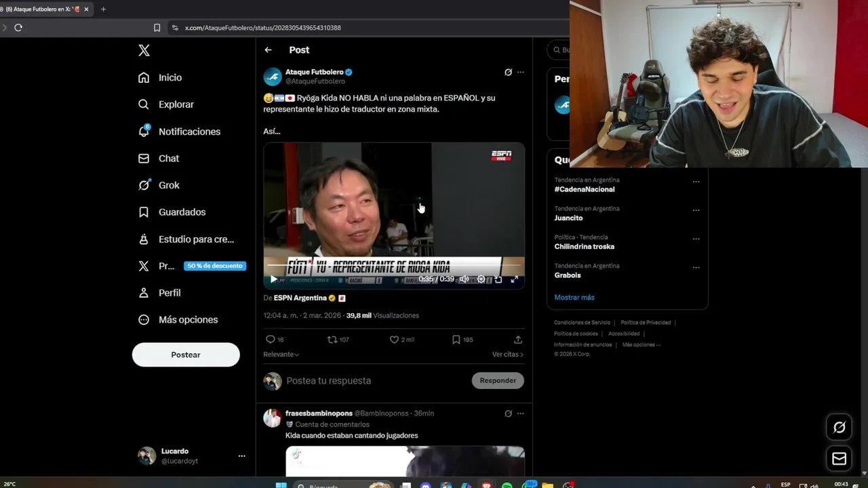The image size is (868, 488).
Task: Open Spotify from the taskbar
Action: pyautogui.click(x=507, y=485)
